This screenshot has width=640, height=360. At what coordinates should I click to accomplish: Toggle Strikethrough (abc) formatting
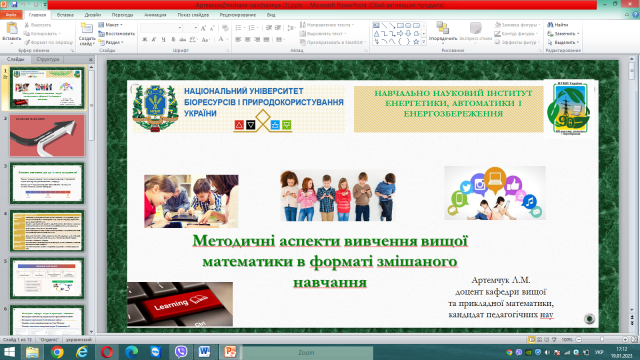click(182, 40)
